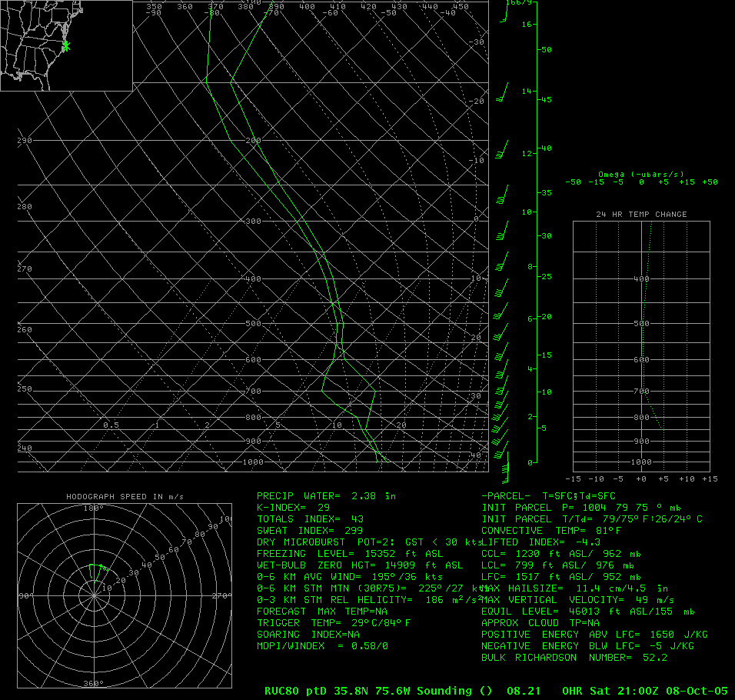Click SOARING INDEX=NA line
Image resolution: width=735 pixels, height=700 pixels.
(308, 635)
